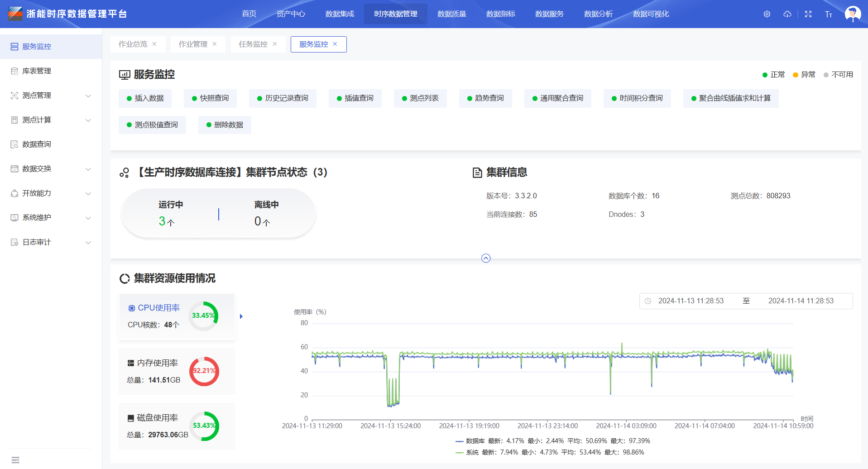
Task: Open the 首页 top menu
Action: 249,14
